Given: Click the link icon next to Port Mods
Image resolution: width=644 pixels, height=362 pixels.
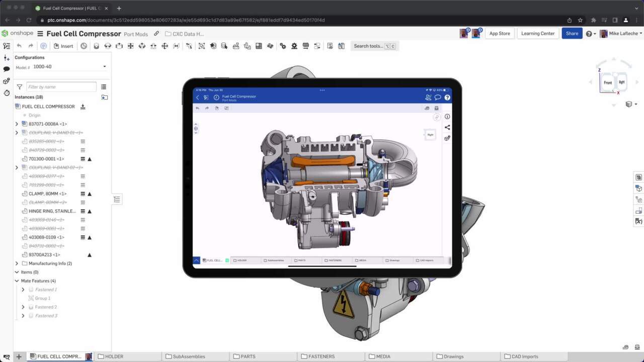Looking at the screenshot, I should [156, 34].
